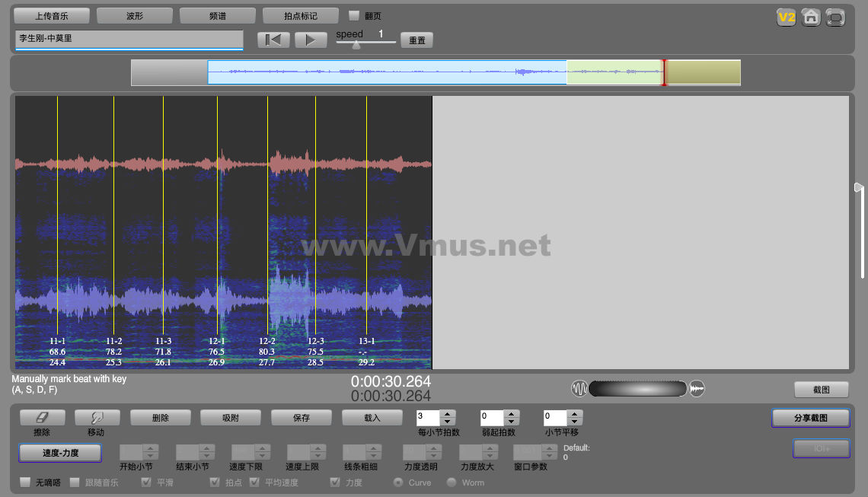Click the 载入 load button

click(372, 418)
